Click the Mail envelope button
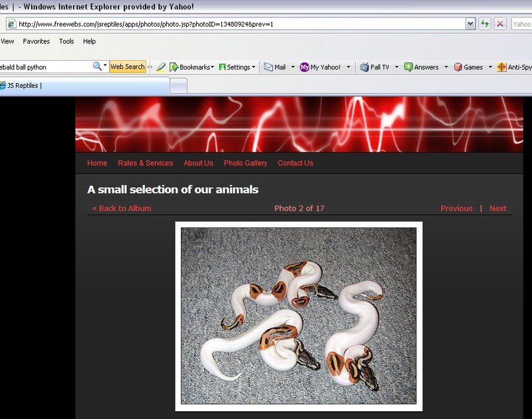The image size is (532, 419). pos(275,67)
